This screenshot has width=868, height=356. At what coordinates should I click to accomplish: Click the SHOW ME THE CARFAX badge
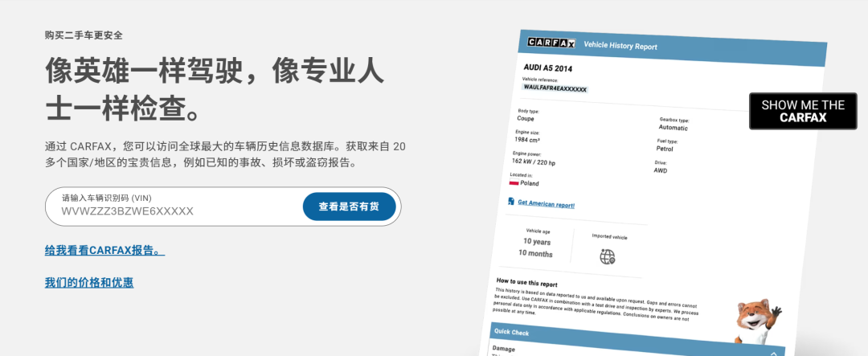coord(803,111)
